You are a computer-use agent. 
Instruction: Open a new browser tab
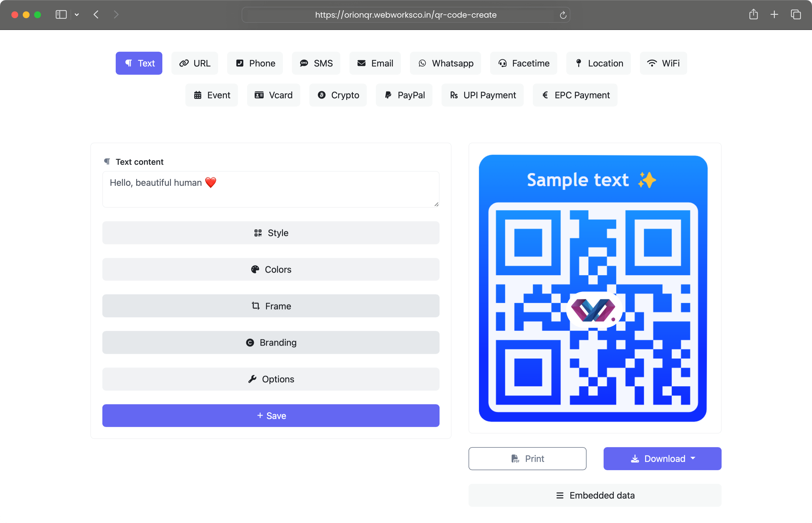point(774,14)
